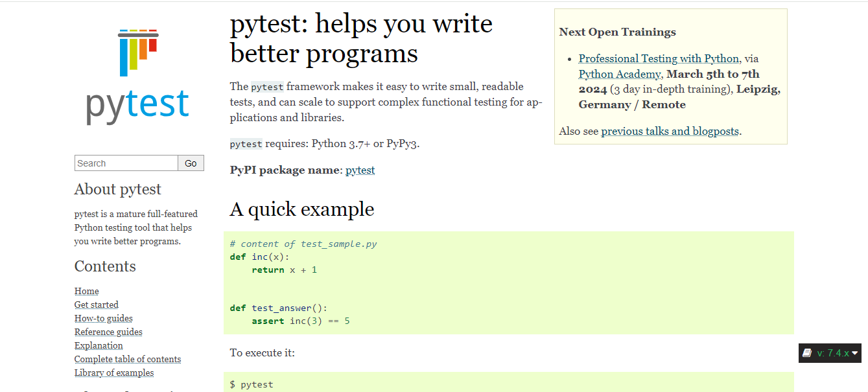View the Complete table of contents
This screenshot has height=392, width=868.
tap(128, 360)
